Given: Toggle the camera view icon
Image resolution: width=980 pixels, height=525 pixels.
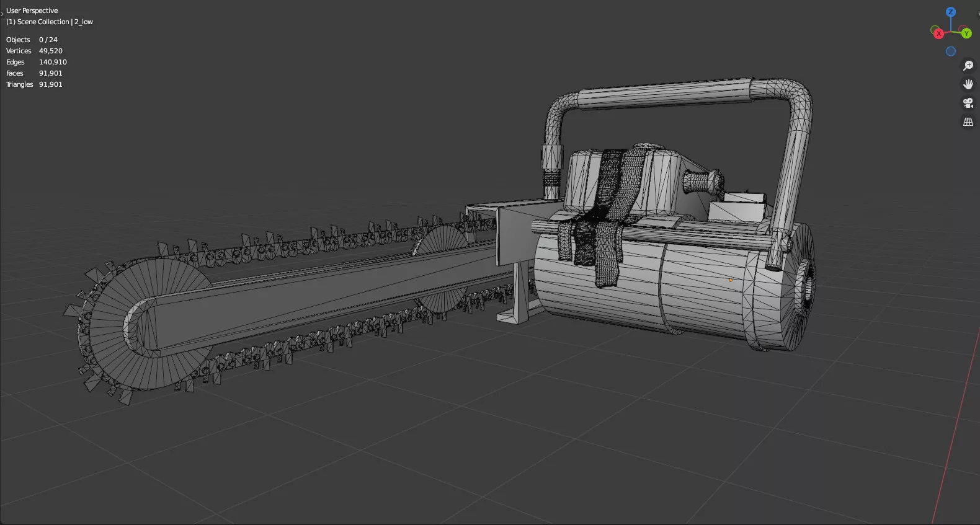Looking at the screenshot, I should click(968, 103).
